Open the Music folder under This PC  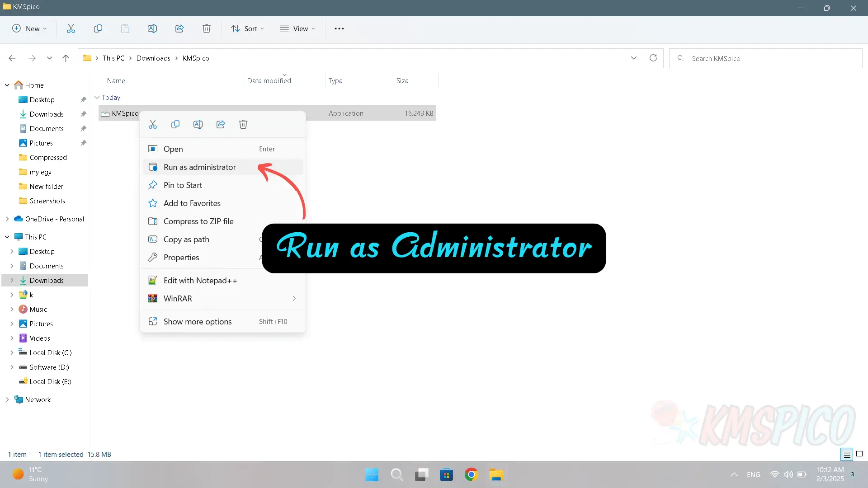click(38, 309)
